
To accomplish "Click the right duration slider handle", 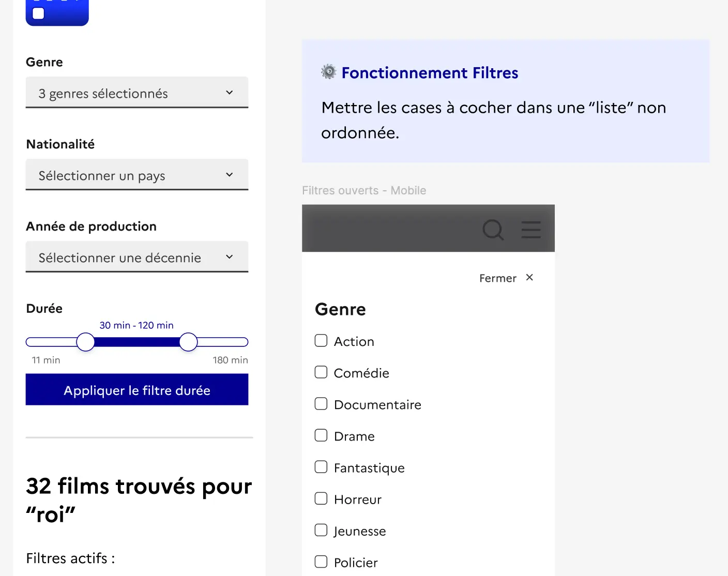I will pyautogui.click(x=188, y=342).
